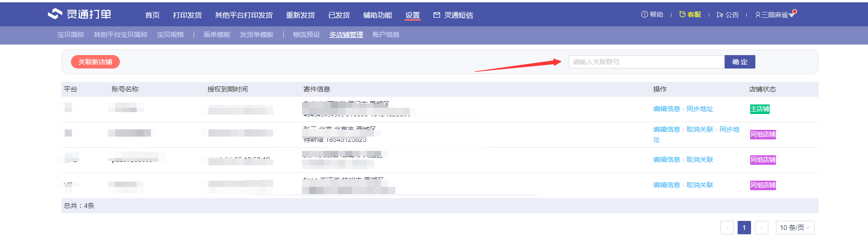Switch to the 面单模板 sub-tab
The image size is (868, 241).
[217, 34]
